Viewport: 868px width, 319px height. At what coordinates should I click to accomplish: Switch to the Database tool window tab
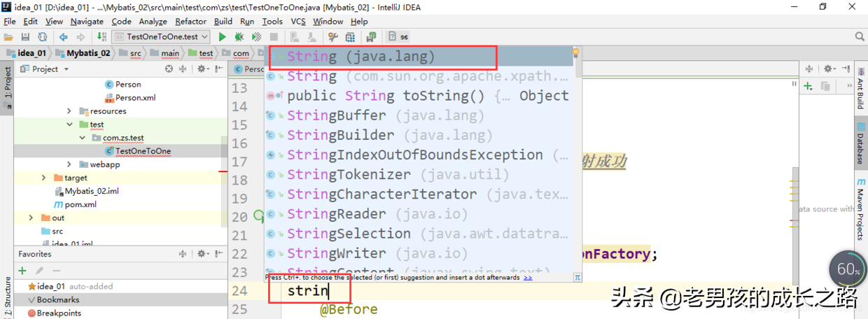click(860, 144)
